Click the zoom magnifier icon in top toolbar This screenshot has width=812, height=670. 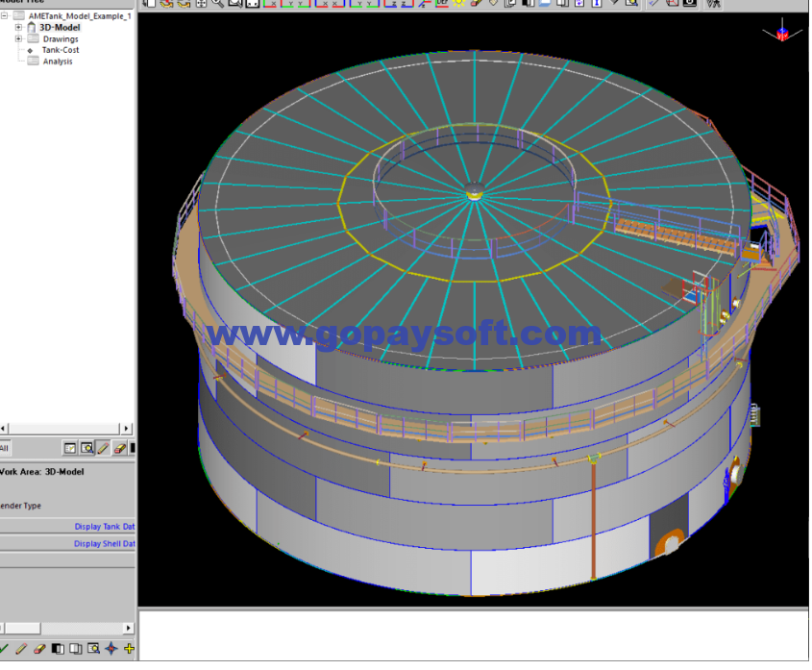pyautogui.click(x=217, y=3)
